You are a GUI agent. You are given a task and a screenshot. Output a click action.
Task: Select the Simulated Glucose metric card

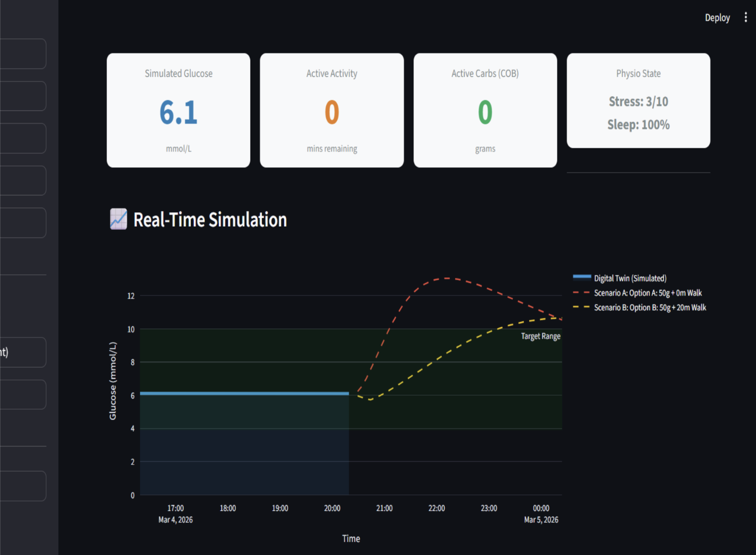point(178,110)
